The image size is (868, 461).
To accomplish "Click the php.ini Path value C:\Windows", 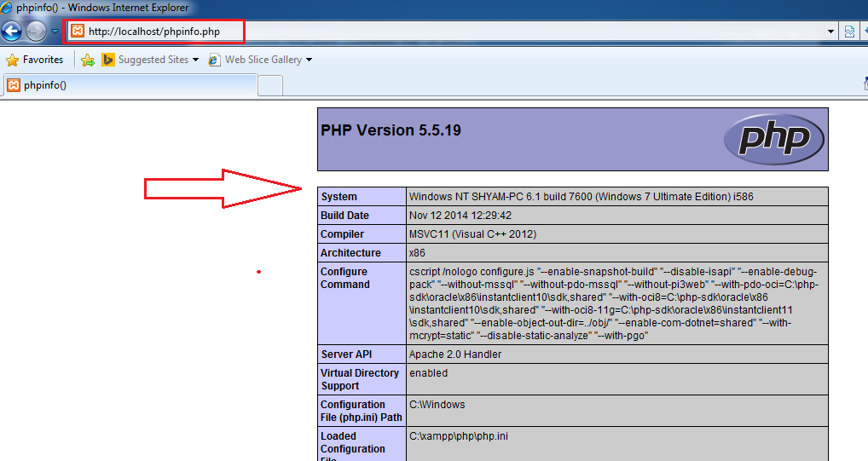I will coord(437,405).
